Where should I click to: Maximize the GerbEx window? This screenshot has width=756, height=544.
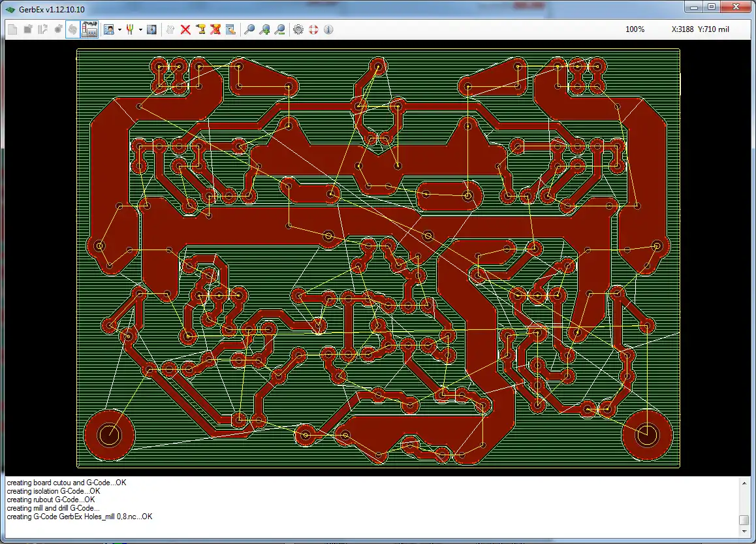pyautogui.click(x=712, y=7)
